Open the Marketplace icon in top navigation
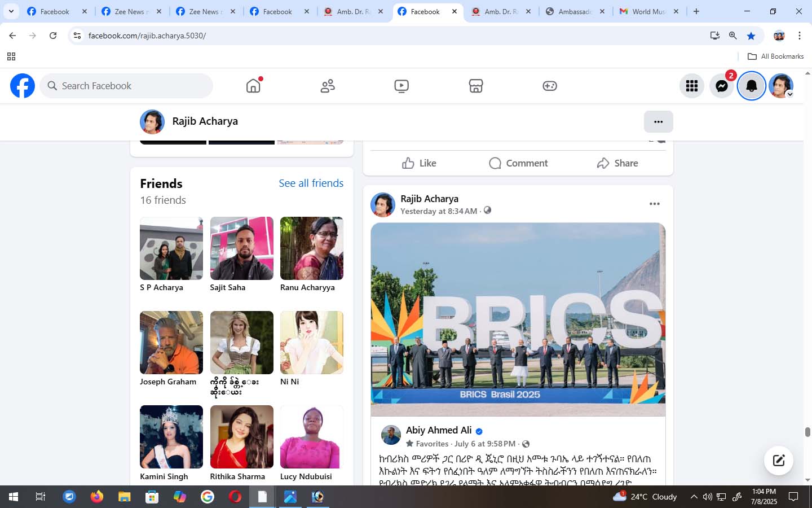The width and height of the screenshot is (812, 508). (476, 86)
